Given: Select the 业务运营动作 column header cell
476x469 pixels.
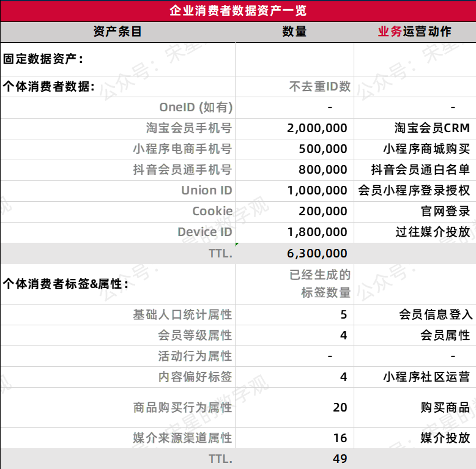Looking at the screenshot, I should [415, 32].
